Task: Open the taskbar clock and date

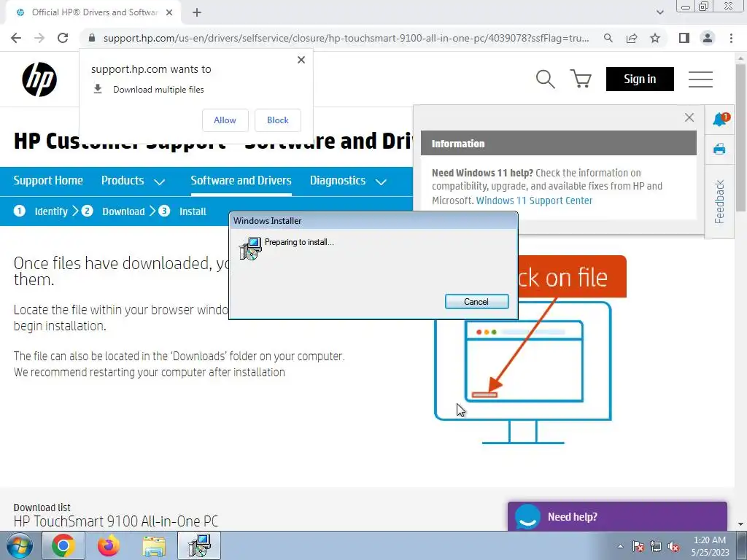Action: [x=710, y=546]
